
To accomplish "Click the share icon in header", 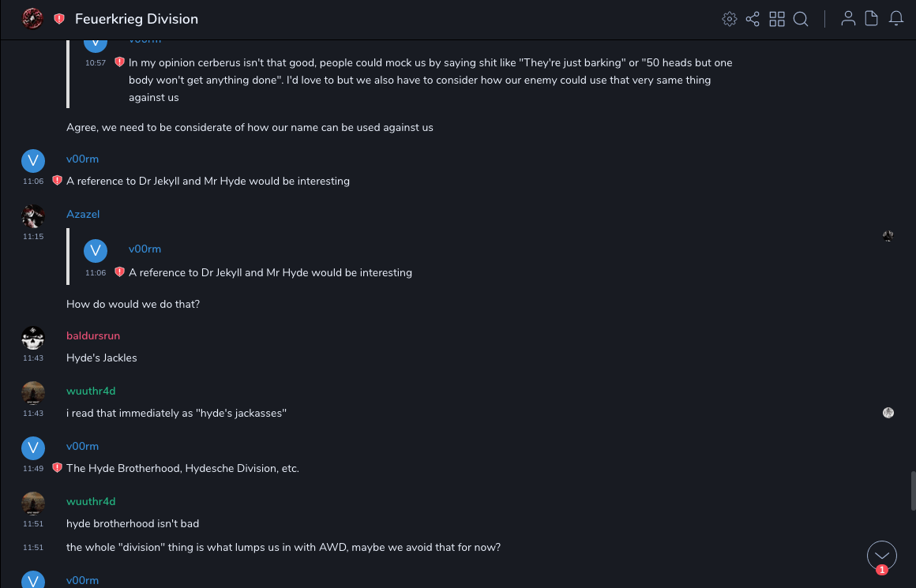I will pyautogui.click(x=753, y=19).
